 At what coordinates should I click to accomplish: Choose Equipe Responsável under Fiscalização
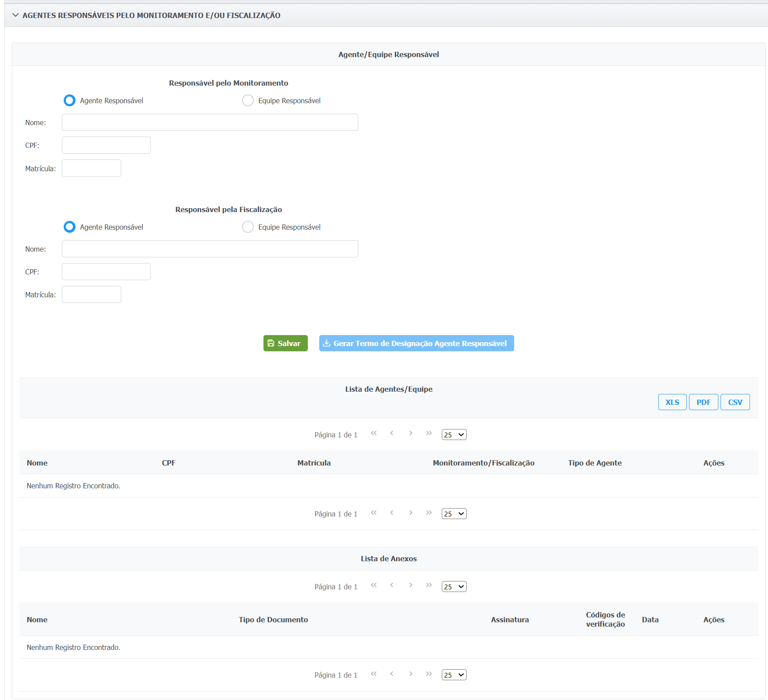pyautogui.click(x=248, y=227)
